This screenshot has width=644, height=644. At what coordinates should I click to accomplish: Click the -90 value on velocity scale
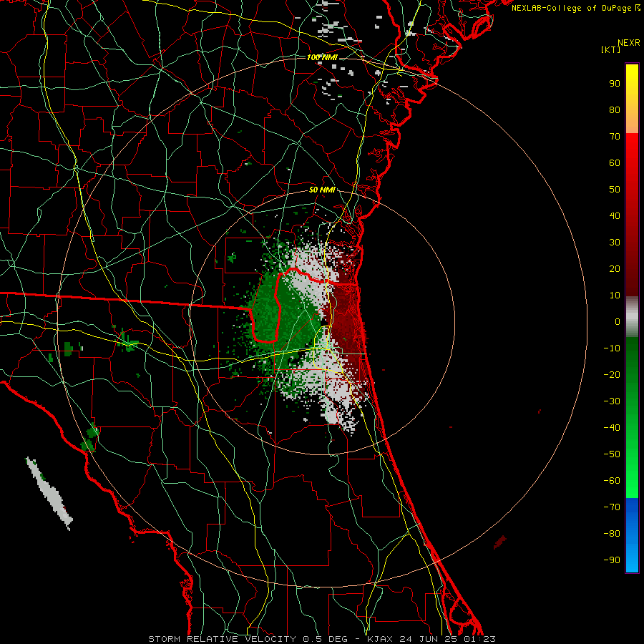point(612,560)
